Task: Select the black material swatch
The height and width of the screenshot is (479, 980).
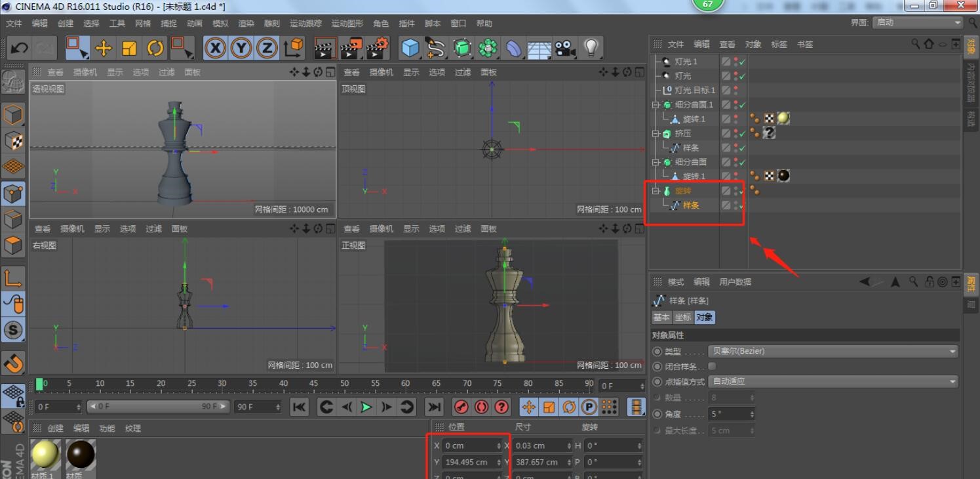Action: [81, 454]
